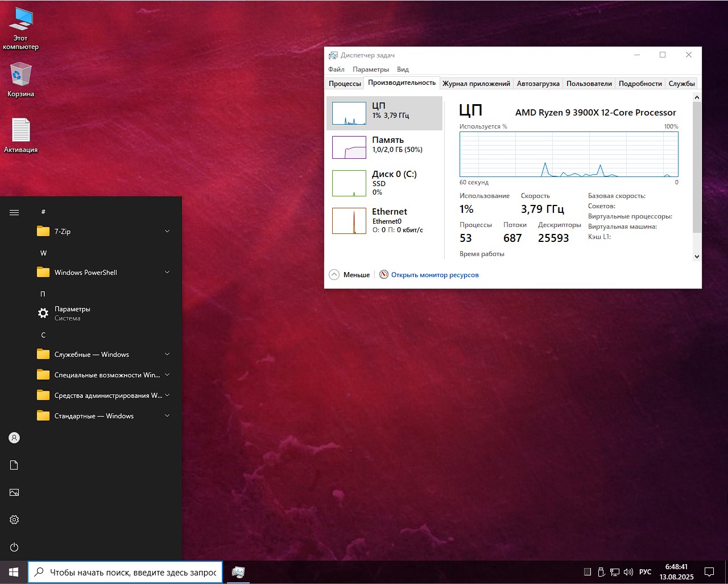Expand the Windows PowerShell folder chevron
The height and width of the screenshot is (584, 728).
pyautogui.click(x=167, y=272)
